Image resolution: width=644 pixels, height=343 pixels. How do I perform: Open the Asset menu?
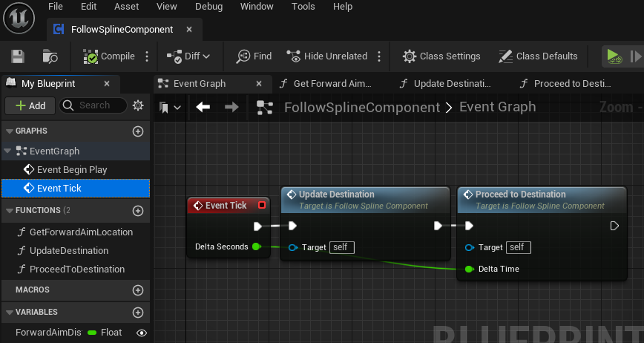pyautogui.click(x=126, y=7)
